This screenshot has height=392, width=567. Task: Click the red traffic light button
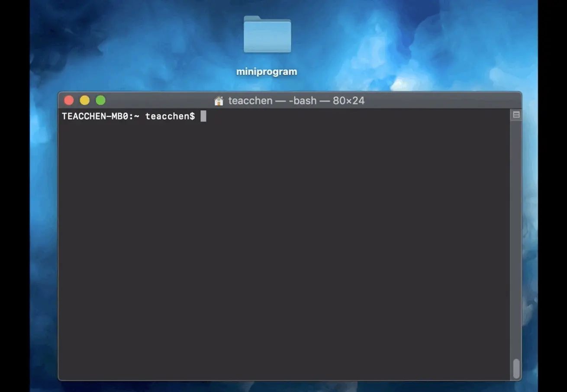click(x=69, y=100)
